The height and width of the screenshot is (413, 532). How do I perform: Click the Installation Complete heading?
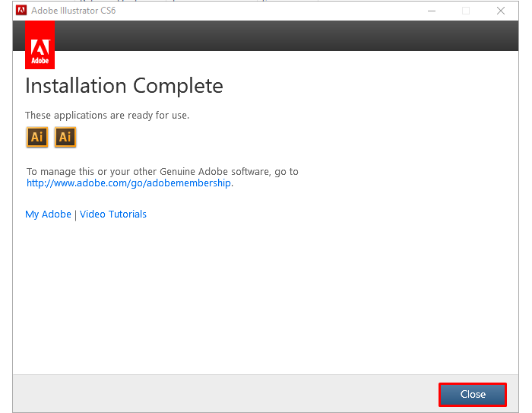point(124,86)
